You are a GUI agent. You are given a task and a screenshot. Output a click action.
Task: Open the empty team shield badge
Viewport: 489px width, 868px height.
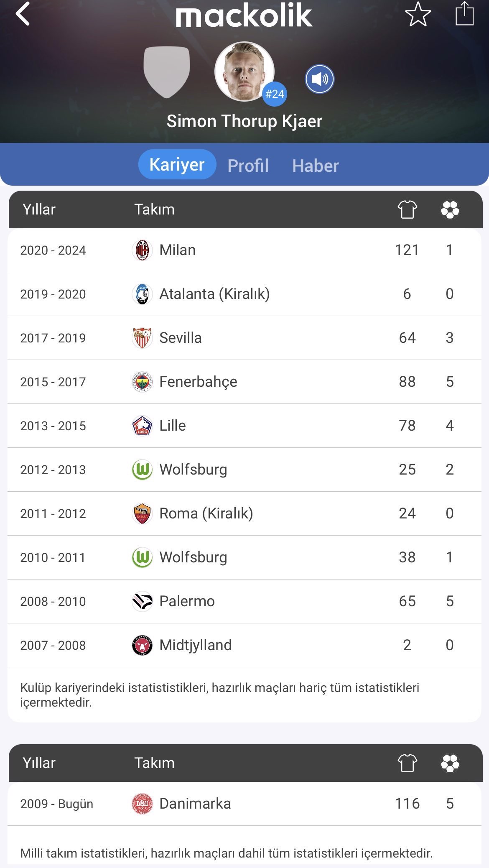(x=167, y=72)
